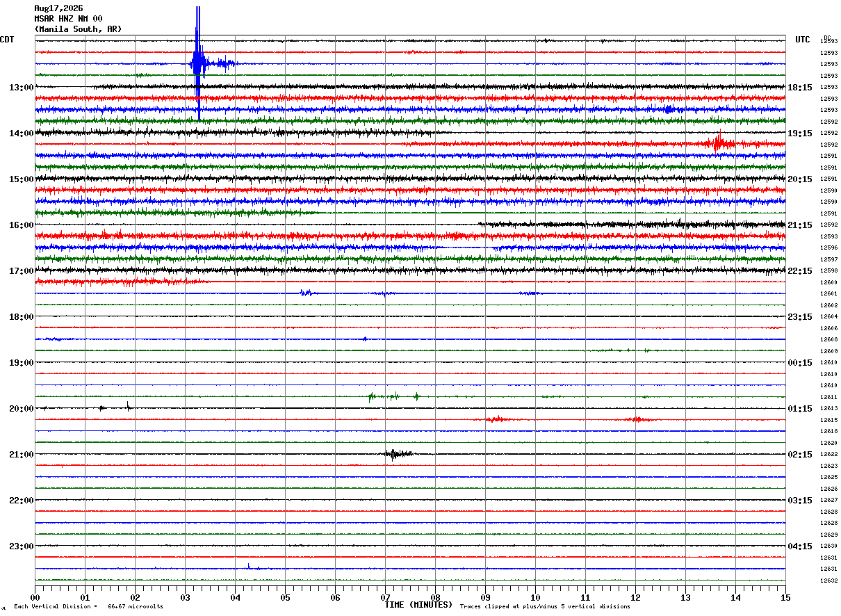Select the 04:15 UTC hour label
Screen dimensions: 841x616
tap(800, 546)
